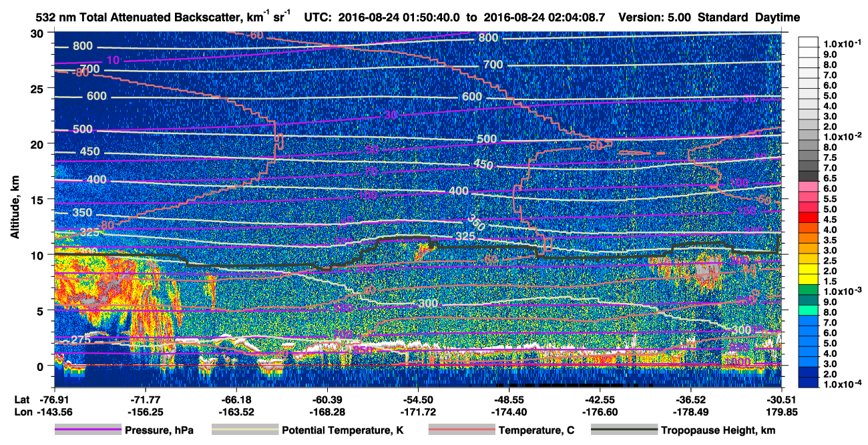Click the colorbar label 2.5
Image resolution: width=868 pixels, height=445 pixels.
click(x=830, y=261)
